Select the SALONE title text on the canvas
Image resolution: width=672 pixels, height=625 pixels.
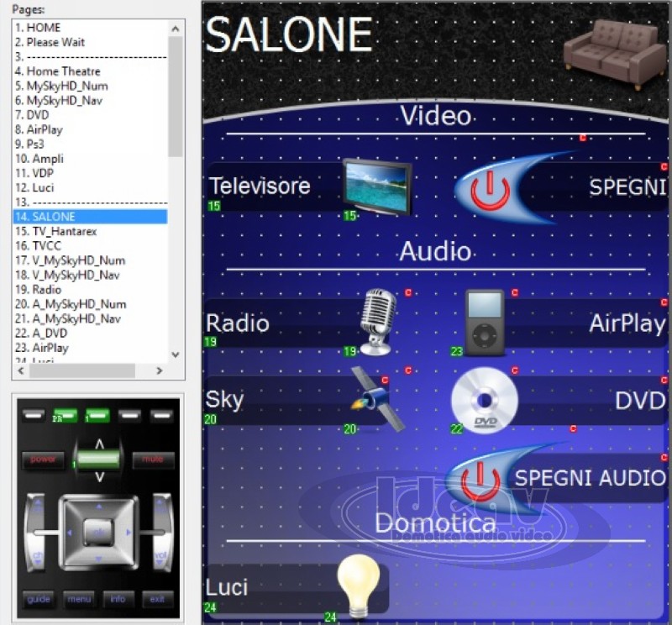(x=289, y=34)
